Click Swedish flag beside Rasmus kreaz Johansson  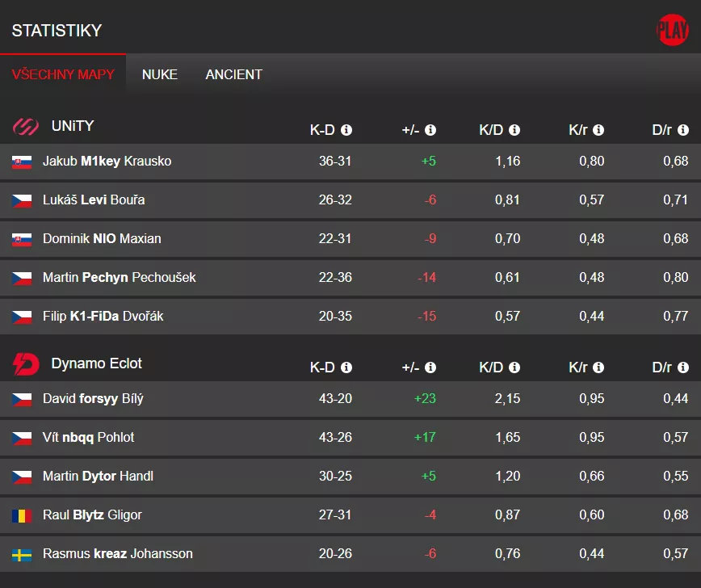tap(22, 554)
